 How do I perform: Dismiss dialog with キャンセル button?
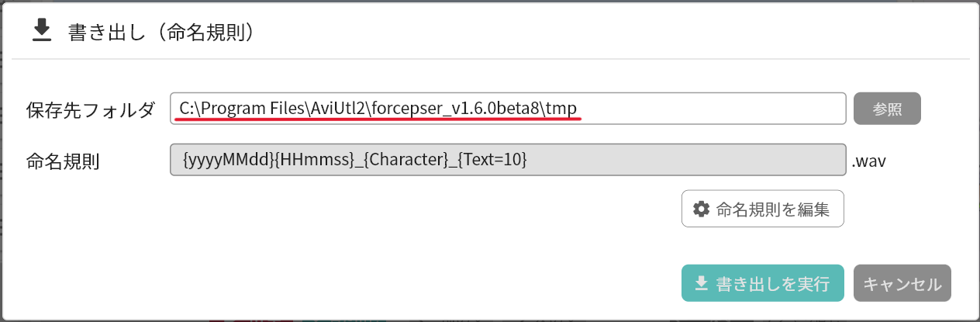tap(902, 283)
